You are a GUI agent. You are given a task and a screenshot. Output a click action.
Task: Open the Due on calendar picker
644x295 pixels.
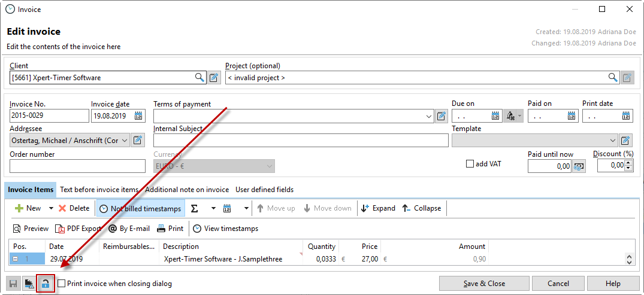pos(495,116)
